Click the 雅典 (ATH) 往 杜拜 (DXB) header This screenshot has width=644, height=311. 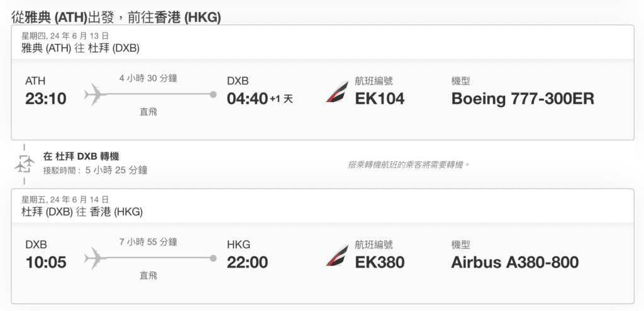pos(80,48)
